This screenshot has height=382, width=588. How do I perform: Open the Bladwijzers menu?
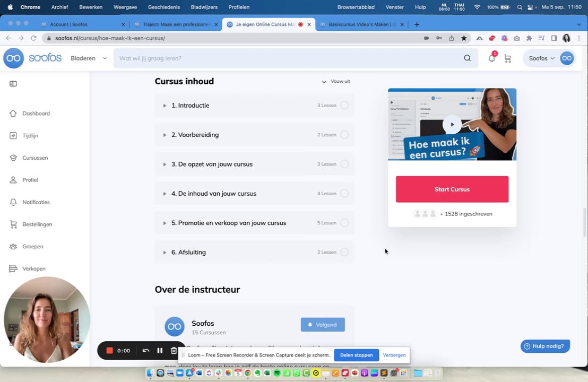pyautogui.click(x=204, y=7)
